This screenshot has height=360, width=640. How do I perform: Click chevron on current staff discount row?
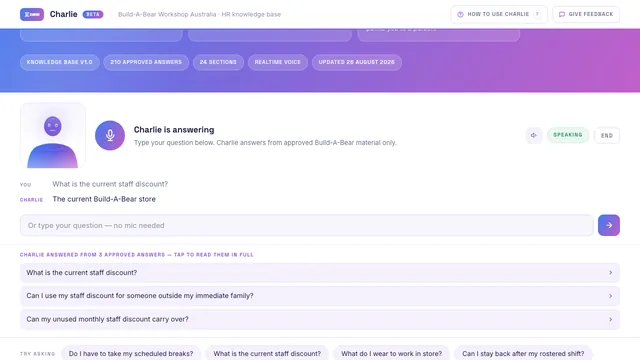[611, 273]
